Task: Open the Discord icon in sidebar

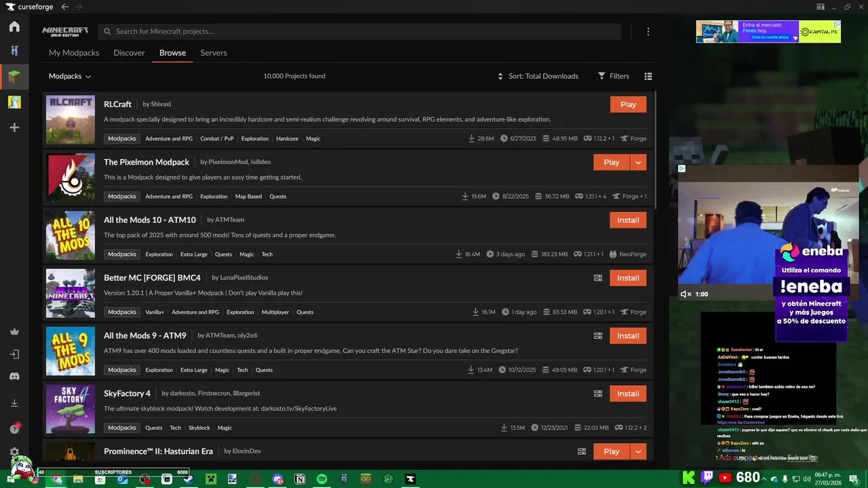Action: click(14, 377)
